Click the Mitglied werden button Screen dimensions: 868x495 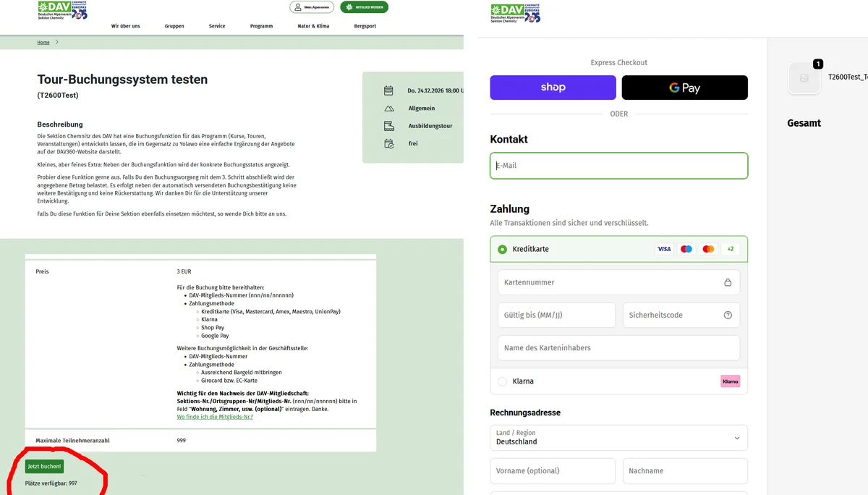tap(364, 7)
